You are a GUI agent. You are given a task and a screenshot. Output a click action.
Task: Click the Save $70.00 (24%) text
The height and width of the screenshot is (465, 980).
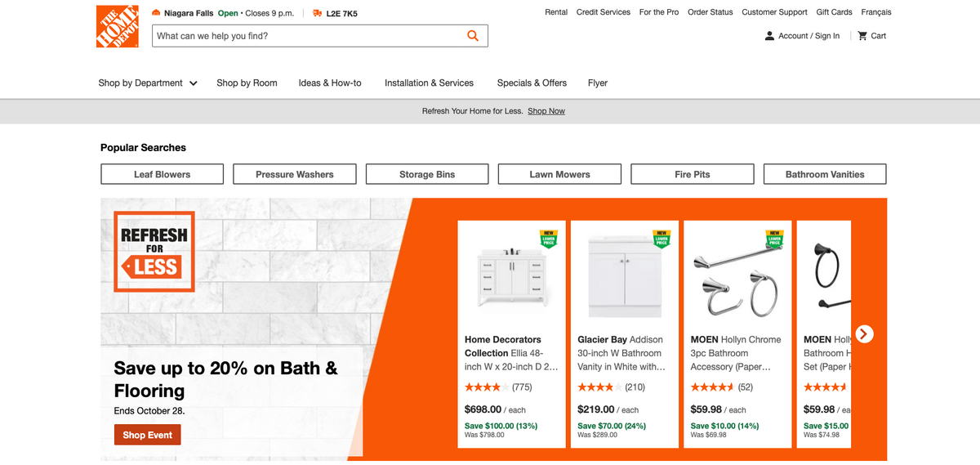click(612, 426)
